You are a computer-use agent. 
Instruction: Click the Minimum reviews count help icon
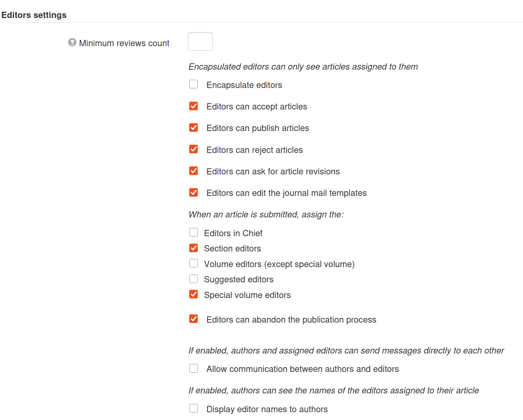(72, 42)
